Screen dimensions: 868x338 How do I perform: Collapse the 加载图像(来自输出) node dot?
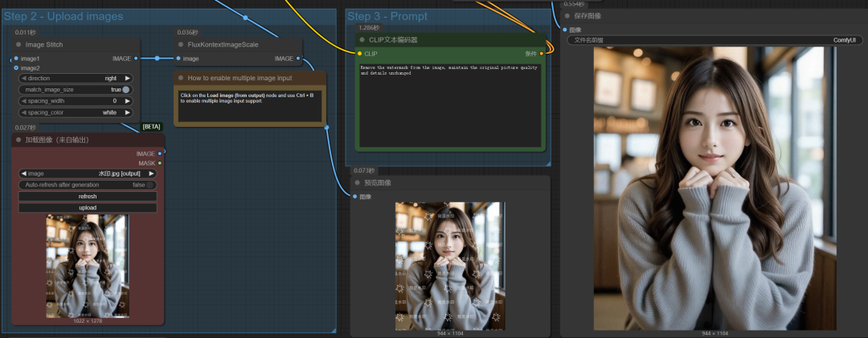18,140
